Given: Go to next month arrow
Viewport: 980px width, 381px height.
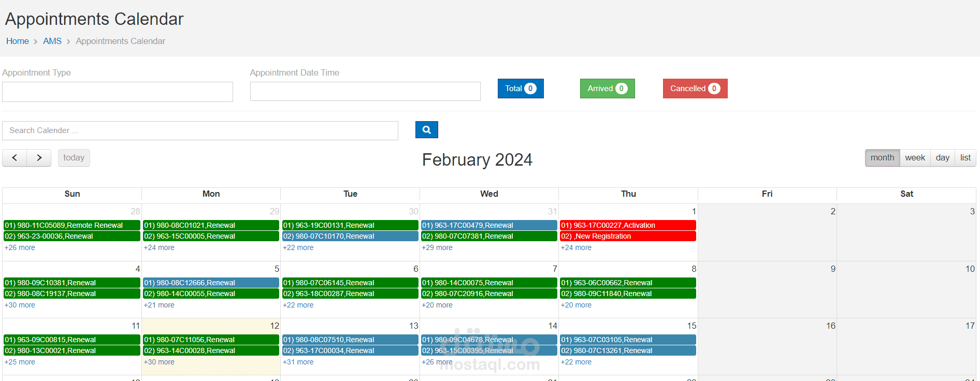Looking at the screenshot, I should pos(39,158).
